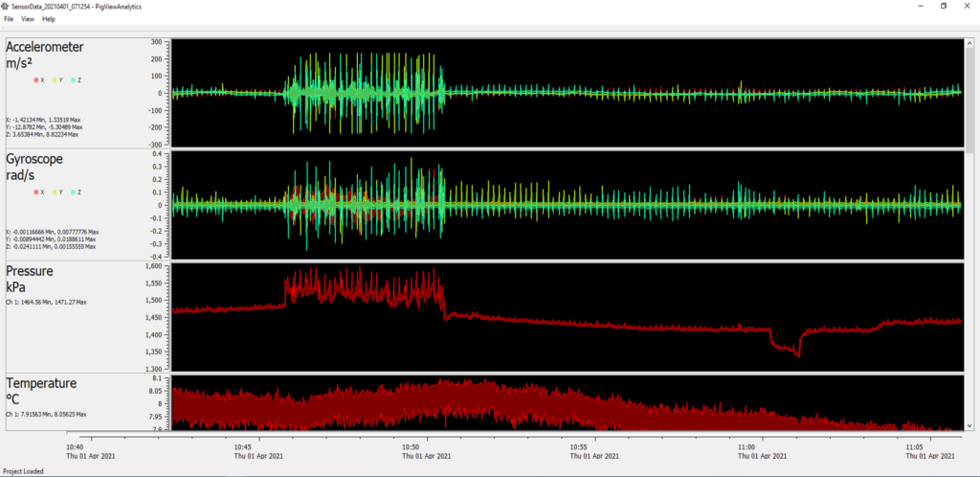980x477 pixels.
Task: Click the 1,350 tick on Pressure axis
Action: click(154, 352)
